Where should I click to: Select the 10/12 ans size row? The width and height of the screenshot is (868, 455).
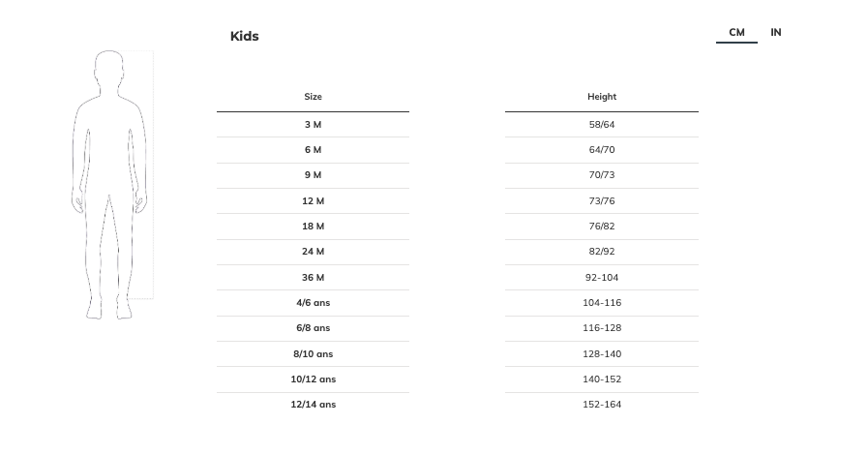[313, 379]
